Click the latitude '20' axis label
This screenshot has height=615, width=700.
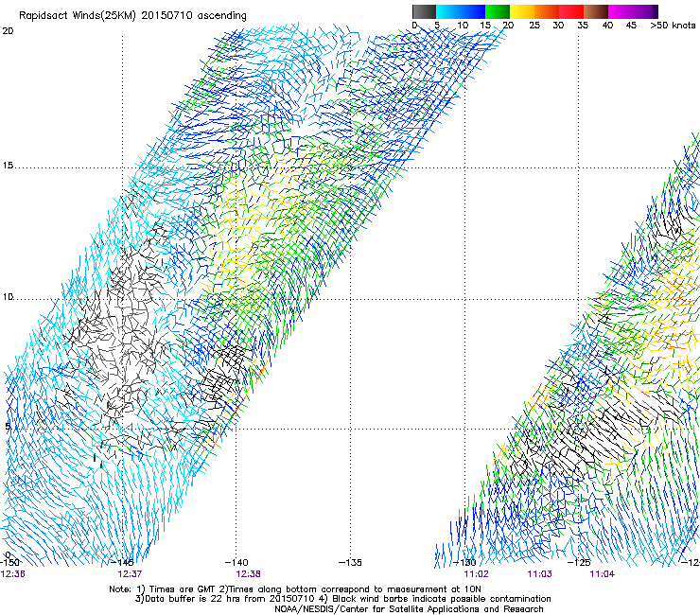(x=8, y=31)
